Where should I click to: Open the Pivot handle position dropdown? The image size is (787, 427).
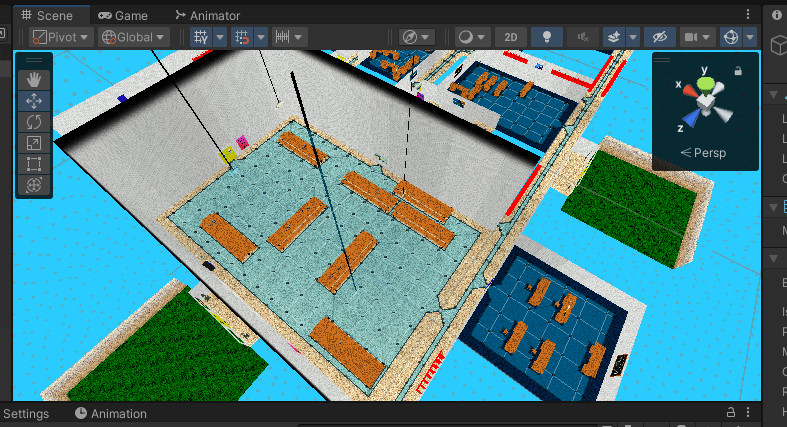[60, 37]
